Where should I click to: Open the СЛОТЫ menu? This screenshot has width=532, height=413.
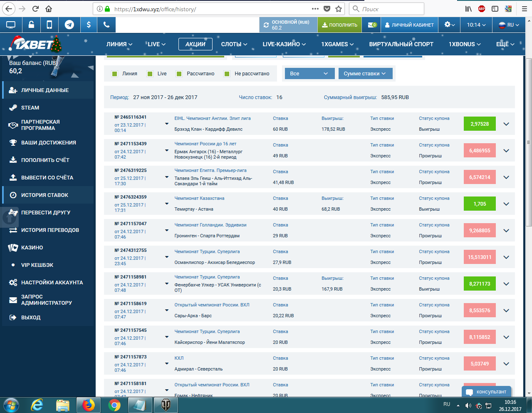pyautogui.click(x=234, y=44)
